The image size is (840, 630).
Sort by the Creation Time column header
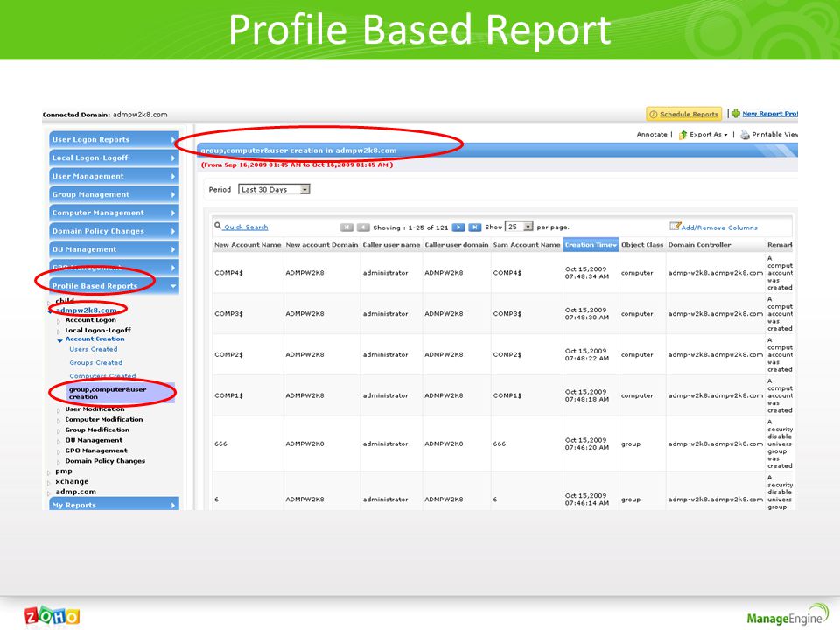(591, 245)
